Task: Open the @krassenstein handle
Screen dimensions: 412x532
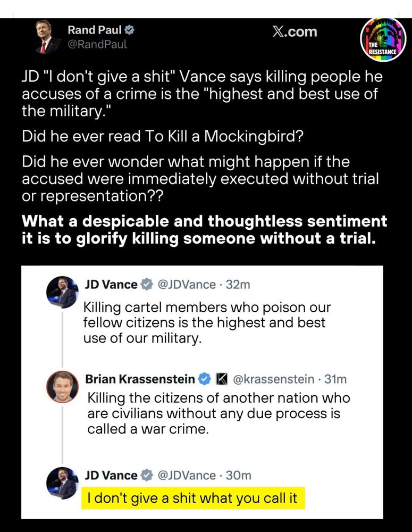Action: click(x=274, y=379)
